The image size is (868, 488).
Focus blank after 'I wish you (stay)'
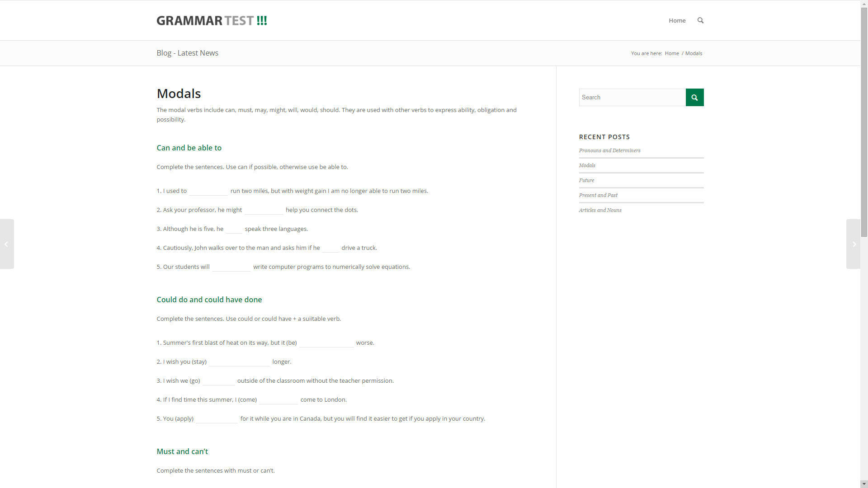point(239,362)
